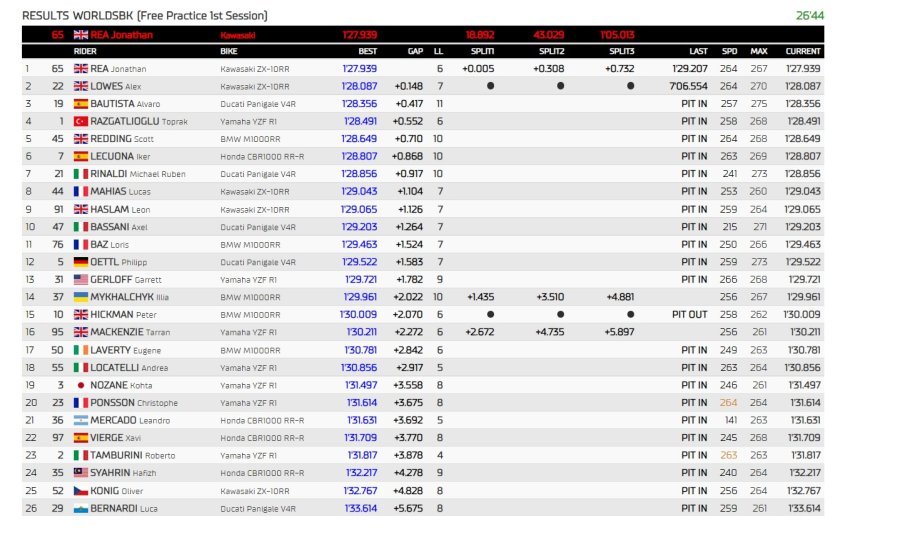Click the USA flag beside Gerloff
Viewport: 900px width, 541px height.
click(81, 280)
